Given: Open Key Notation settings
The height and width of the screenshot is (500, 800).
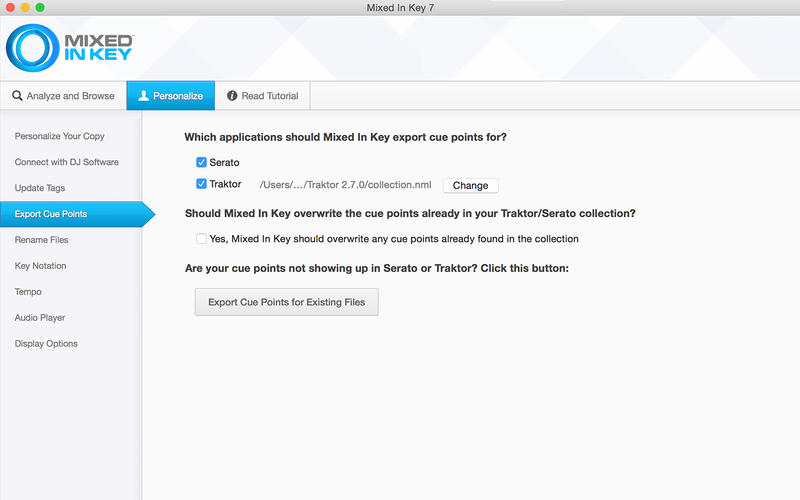Looking at the screenshot, I should click(x=40, y=266).
